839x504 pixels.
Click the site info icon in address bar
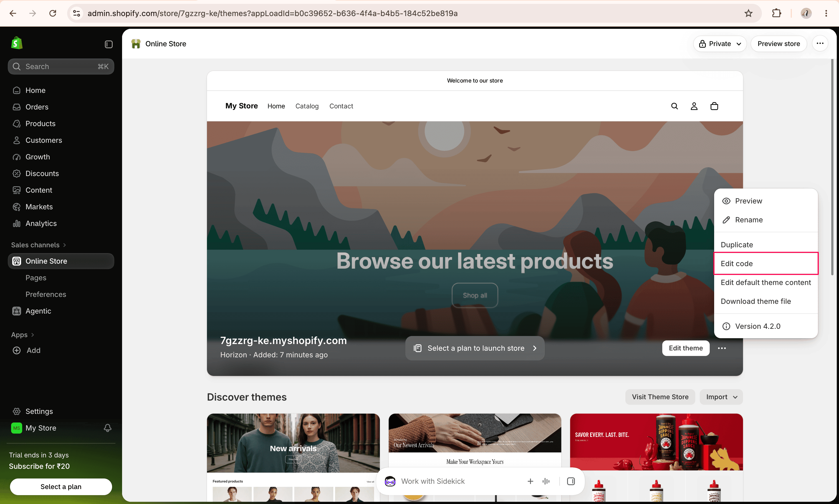point(77,13)
